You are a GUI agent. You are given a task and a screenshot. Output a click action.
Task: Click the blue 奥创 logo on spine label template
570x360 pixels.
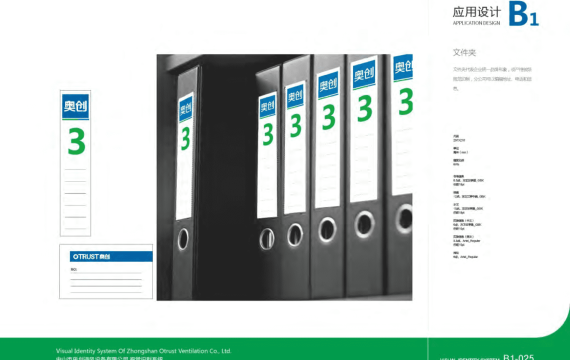click(75, 107)
